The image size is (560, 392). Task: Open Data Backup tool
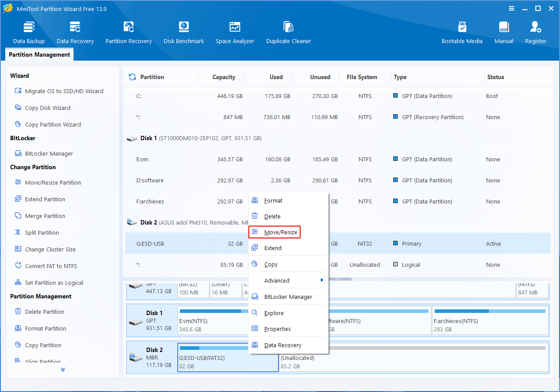point(29,33)
